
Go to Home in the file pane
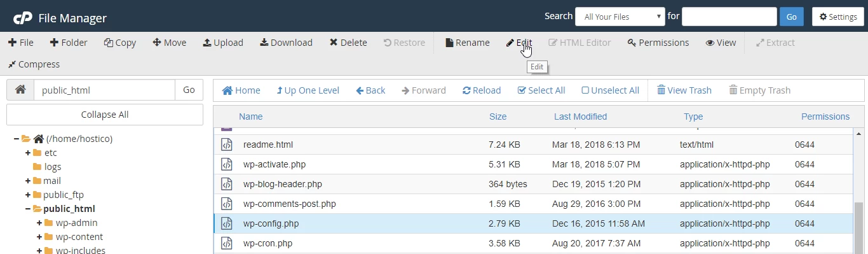(x=241, y=90)
